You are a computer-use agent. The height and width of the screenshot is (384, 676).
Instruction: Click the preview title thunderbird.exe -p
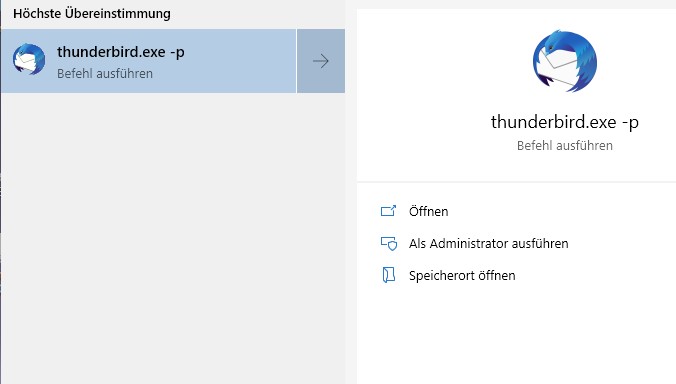[x=565, y=122]
